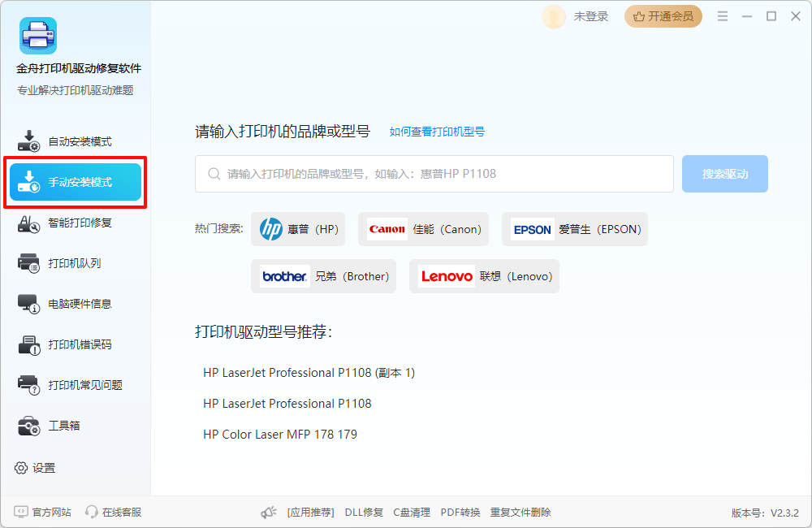Open printer error codes (打印机错误码)
812x528 pixels.
(x=79, y=344)
